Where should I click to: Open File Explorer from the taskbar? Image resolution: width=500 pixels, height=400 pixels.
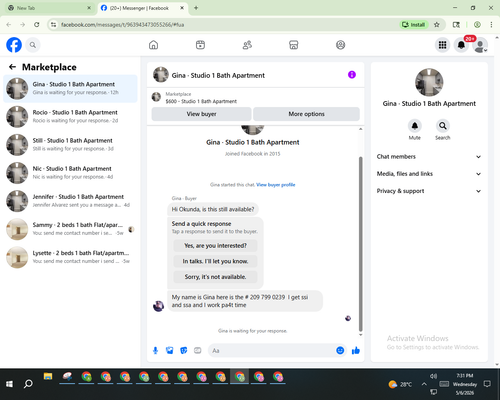pyautogui.click(x=48, y=377)
